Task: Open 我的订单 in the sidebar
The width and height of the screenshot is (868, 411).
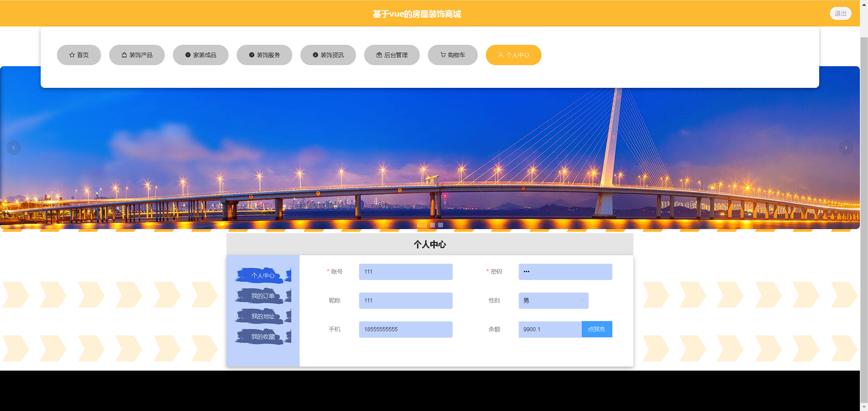Action: pos(263,296)
